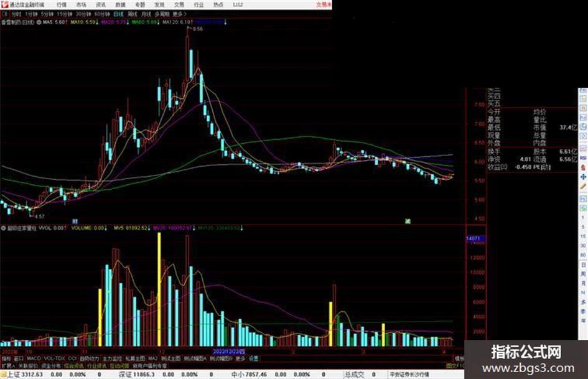Select the pencil drawing tool in right sidebar
This screenshot has width=588, height=379.
tap(583, 186)
